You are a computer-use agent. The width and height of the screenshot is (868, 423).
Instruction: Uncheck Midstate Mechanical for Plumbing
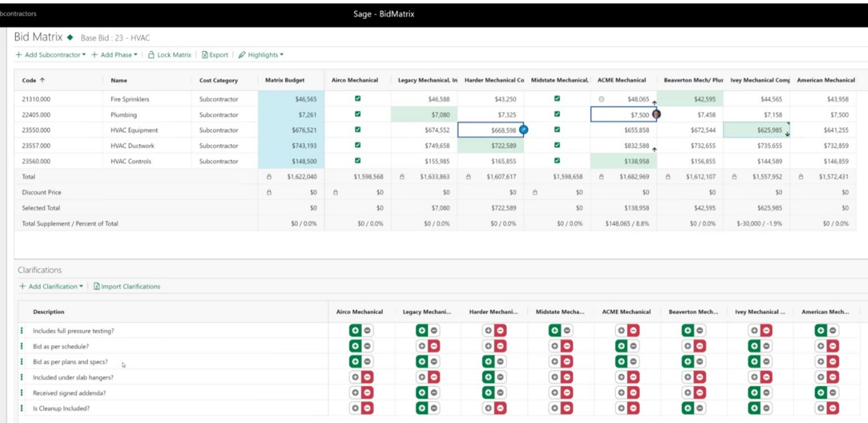pyautogui.click(x=557, y=114)
